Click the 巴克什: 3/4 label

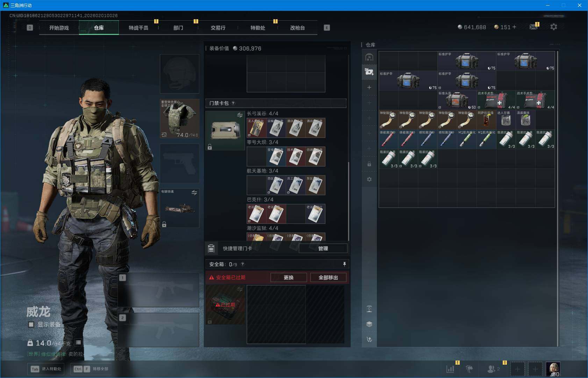pos(260,199)
